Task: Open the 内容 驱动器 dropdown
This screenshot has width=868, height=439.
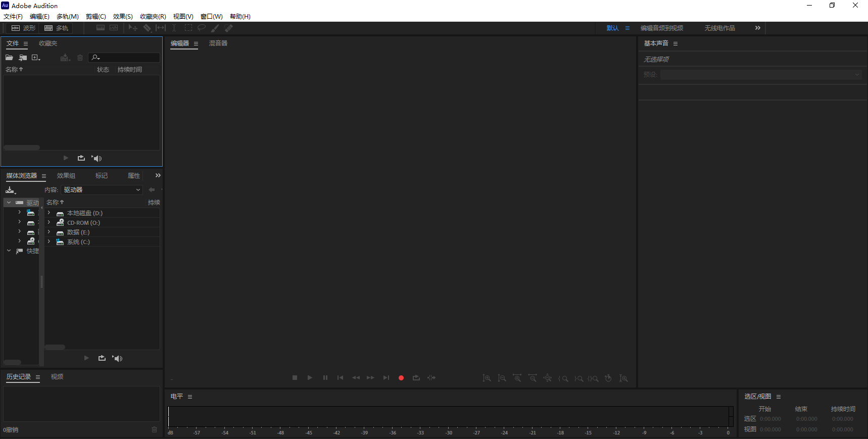Action: pos(102,190)
